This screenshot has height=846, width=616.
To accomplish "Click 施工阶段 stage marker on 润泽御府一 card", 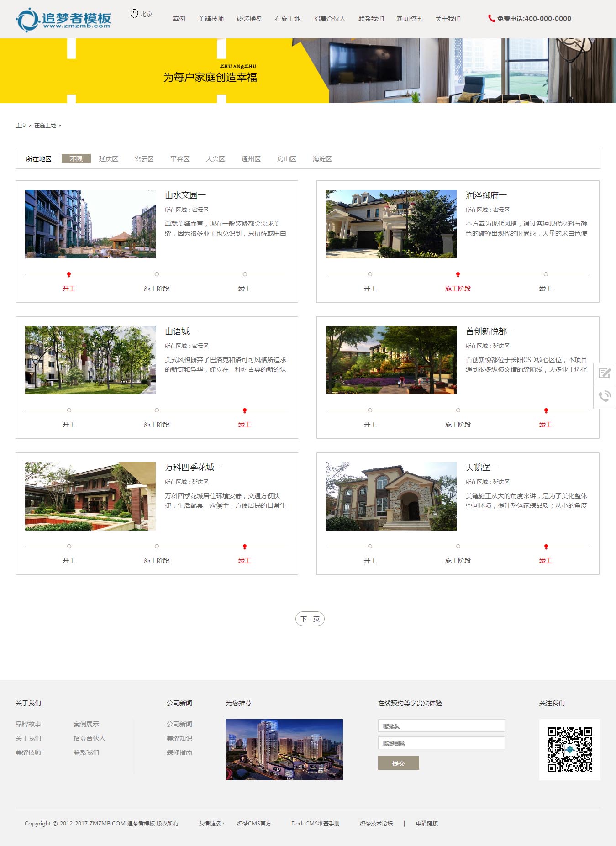I will 458,274.
